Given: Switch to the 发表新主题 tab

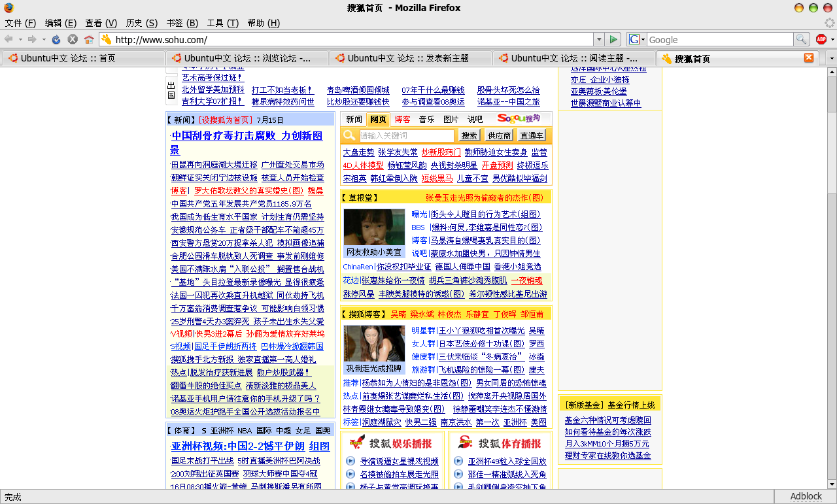Looking at the screenshot, I should pos(409,58).
